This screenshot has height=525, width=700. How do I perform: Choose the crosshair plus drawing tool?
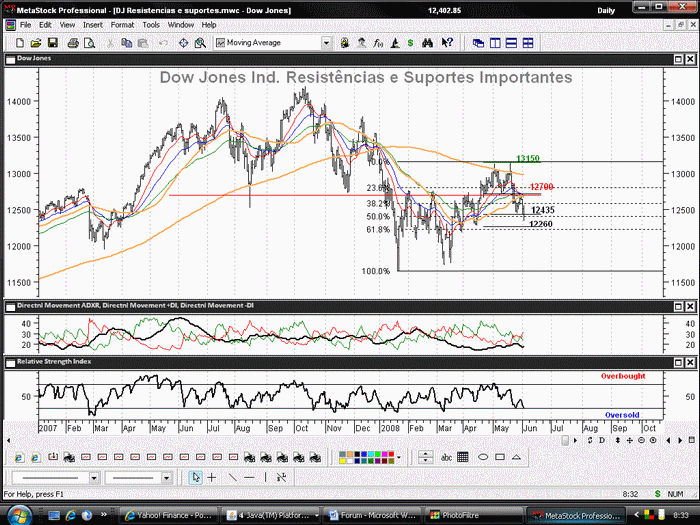point(212,478)
